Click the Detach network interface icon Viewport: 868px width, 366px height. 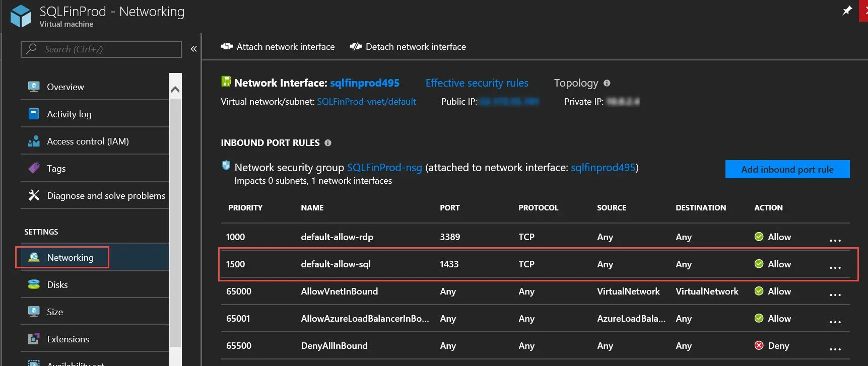(x=356, y=46)
